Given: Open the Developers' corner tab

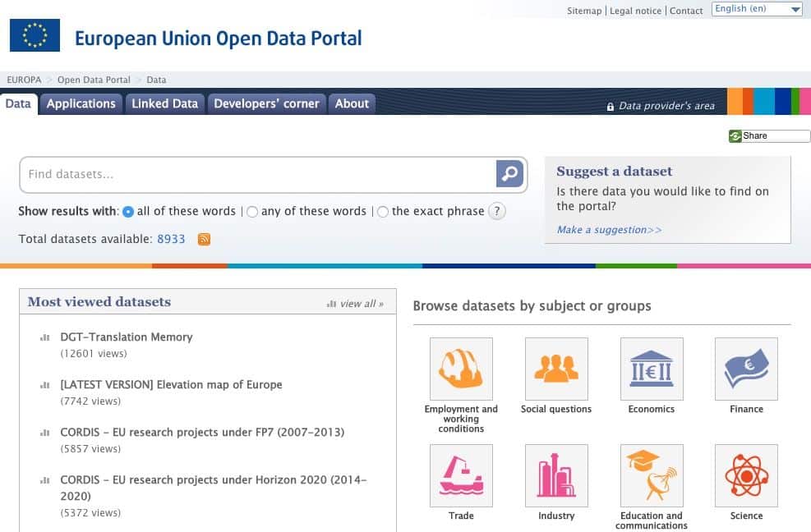Looking at the screenshot, I should (x=266, y=104).
